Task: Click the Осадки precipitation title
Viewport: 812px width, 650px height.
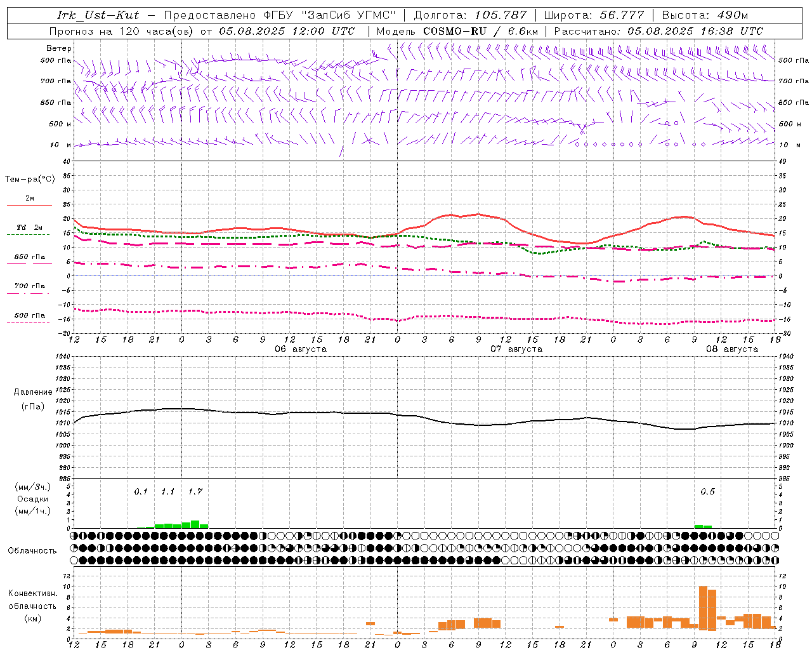Action: click(x=33, y=499)
